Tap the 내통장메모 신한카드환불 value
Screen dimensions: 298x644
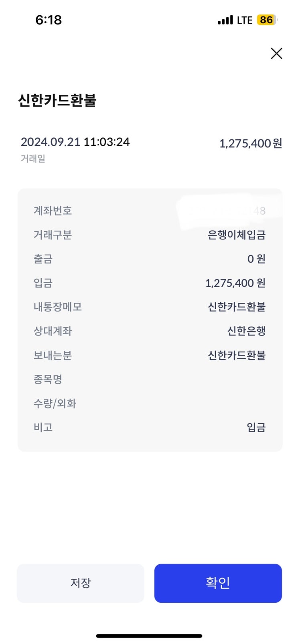[237, 307]
